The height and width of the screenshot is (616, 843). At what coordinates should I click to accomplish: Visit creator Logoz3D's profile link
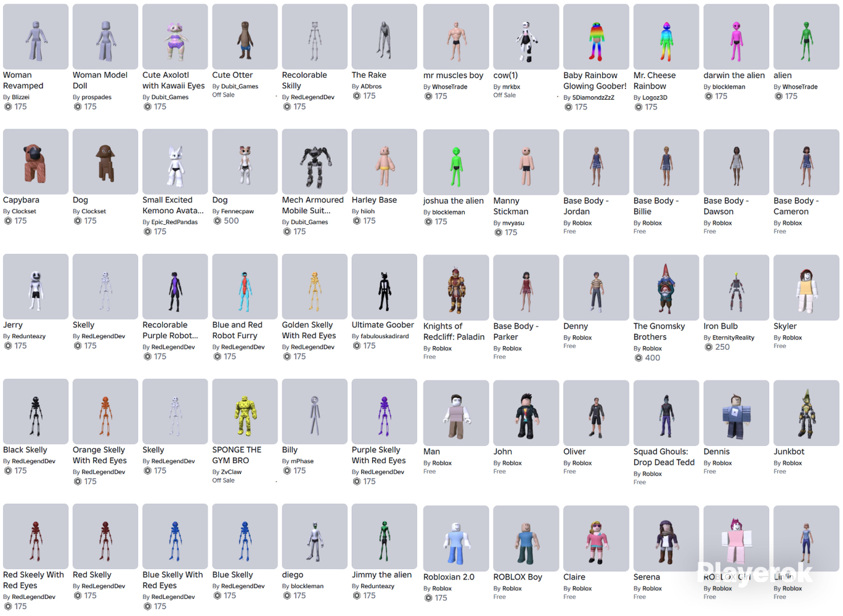click(x=655, y=97)
